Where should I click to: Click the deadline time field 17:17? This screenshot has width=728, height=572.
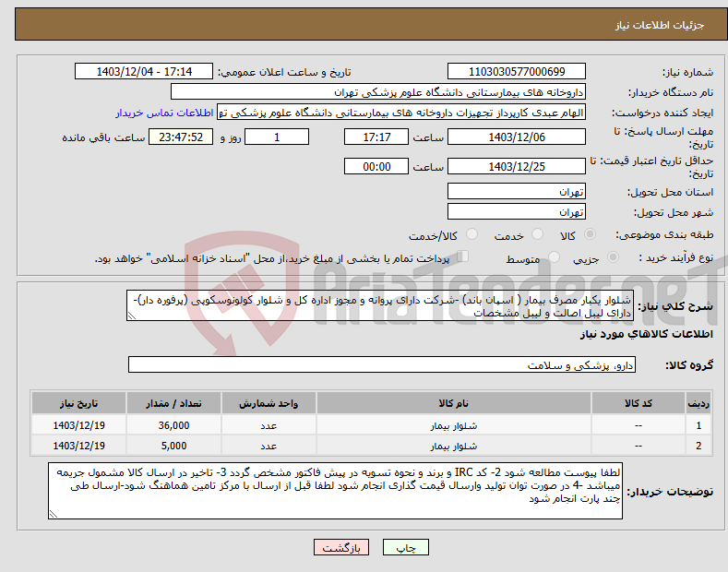pyautogui.click(x=376, y=137)
